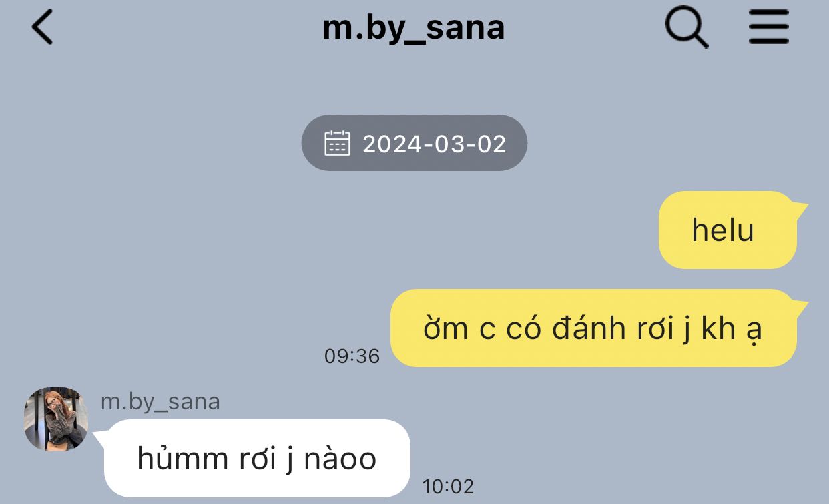Click sender name m.by_sana above the reply

160,402
